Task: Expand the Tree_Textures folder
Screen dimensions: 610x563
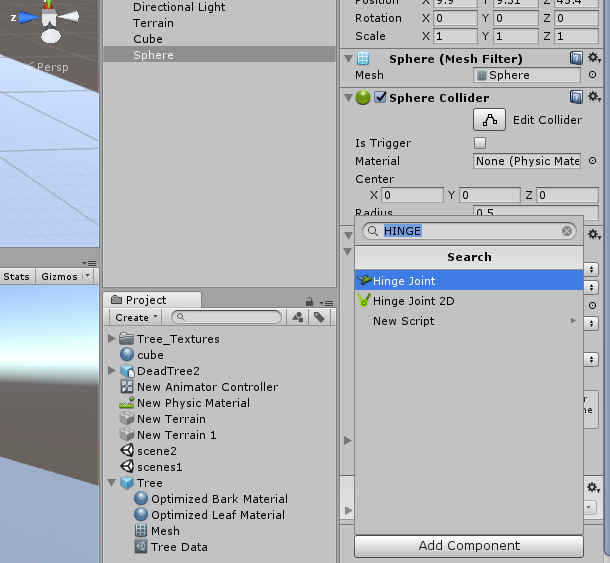Action: tap(112, 339)
